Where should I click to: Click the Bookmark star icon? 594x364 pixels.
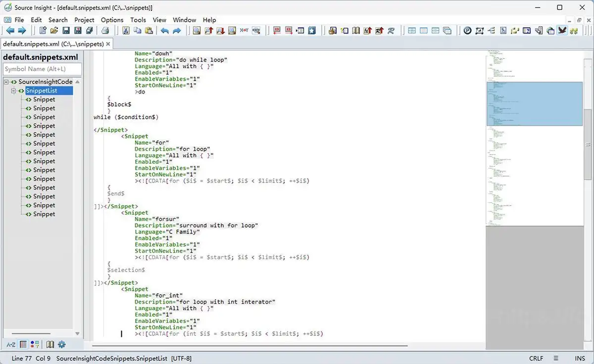pos(312,31)
